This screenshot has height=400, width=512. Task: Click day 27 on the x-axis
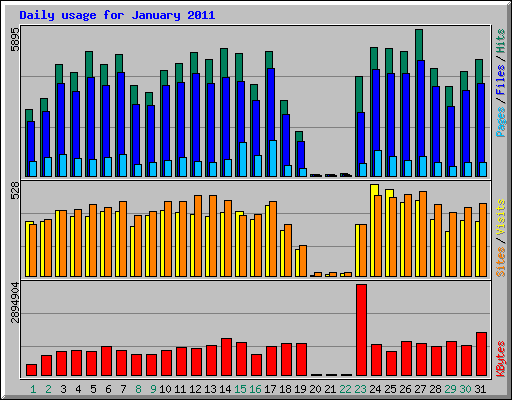420,389
